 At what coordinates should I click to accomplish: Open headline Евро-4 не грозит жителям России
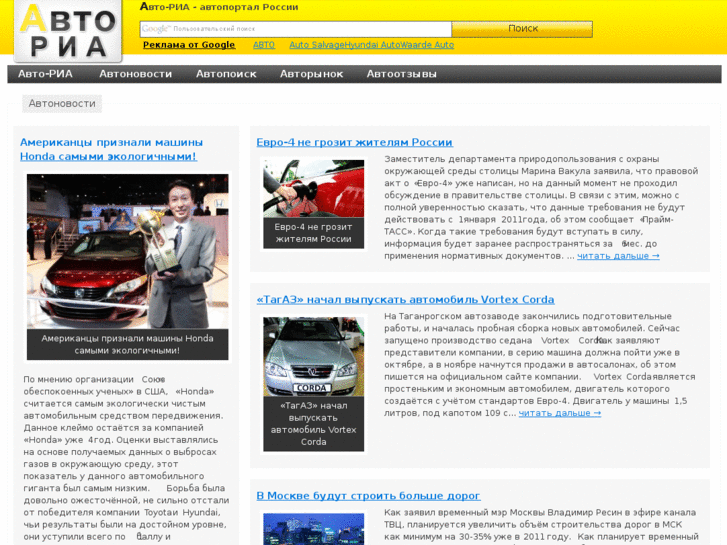tap(355, 142)
